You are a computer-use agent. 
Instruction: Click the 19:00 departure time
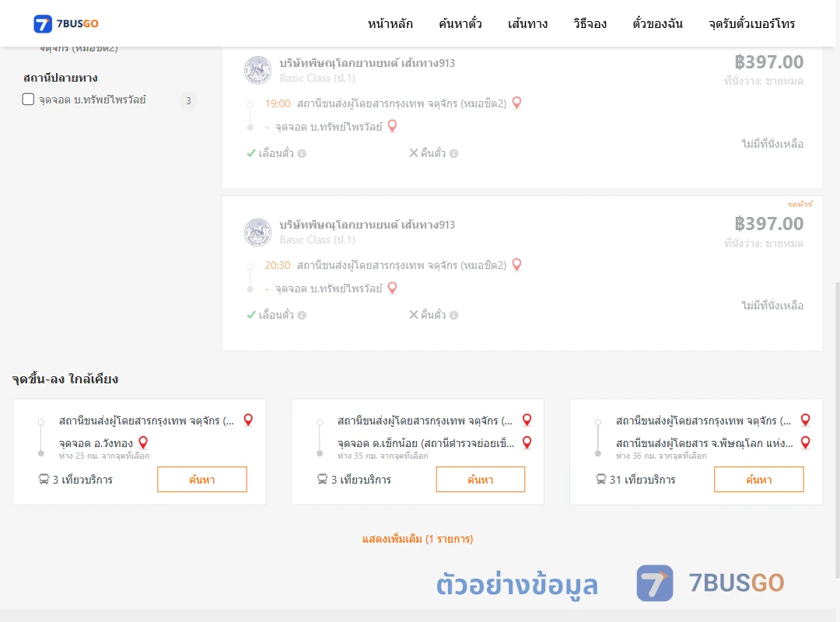point(278,103)
